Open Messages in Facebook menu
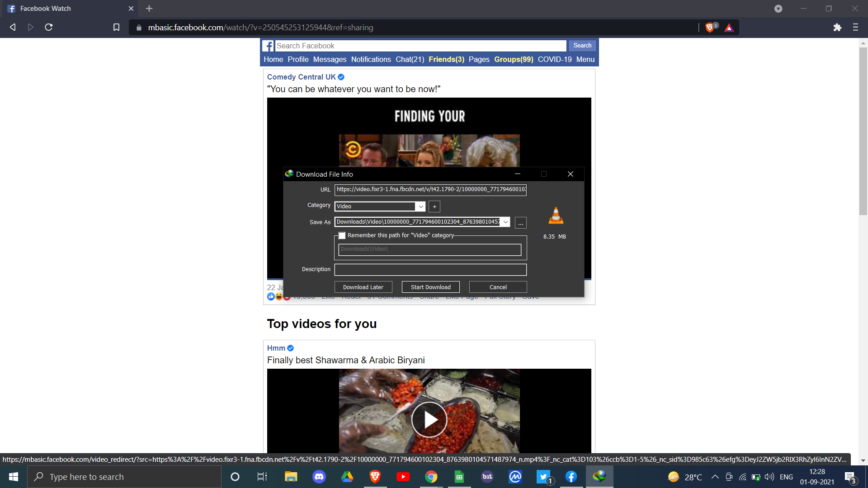The width and height of the screenshot is (868, 488). 330,60
